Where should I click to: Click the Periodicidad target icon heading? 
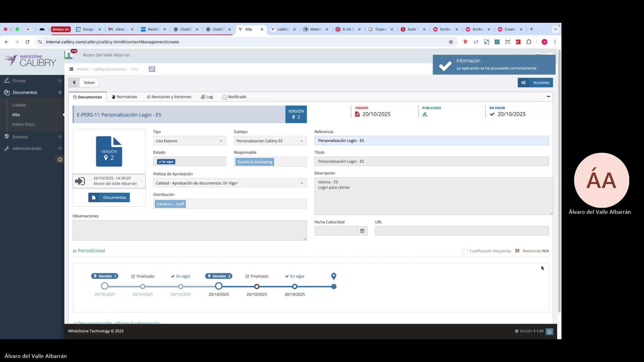pos(74,251)
